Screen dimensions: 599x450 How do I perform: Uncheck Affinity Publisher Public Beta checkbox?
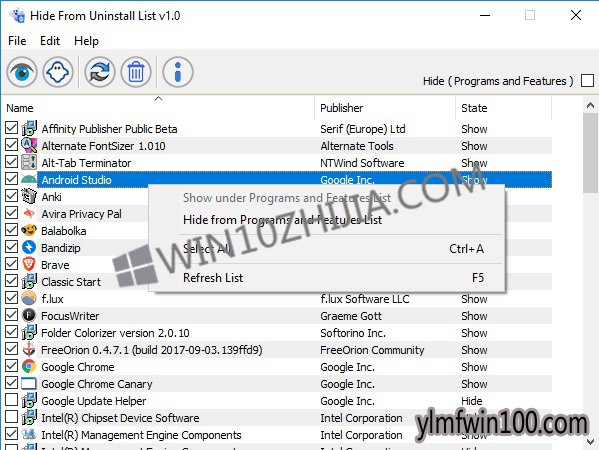(11, 128)
